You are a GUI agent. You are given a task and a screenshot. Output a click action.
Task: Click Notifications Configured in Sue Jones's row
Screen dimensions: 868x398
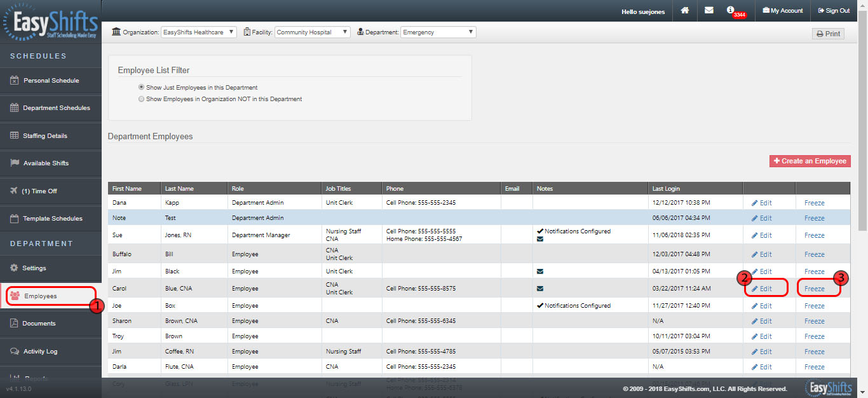574,231
